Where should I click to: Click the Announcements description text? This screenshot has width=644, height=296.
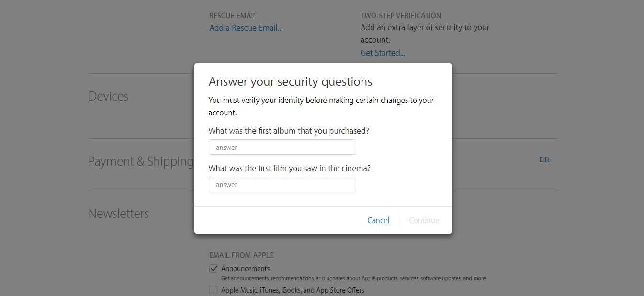click(x=353, y=278)
